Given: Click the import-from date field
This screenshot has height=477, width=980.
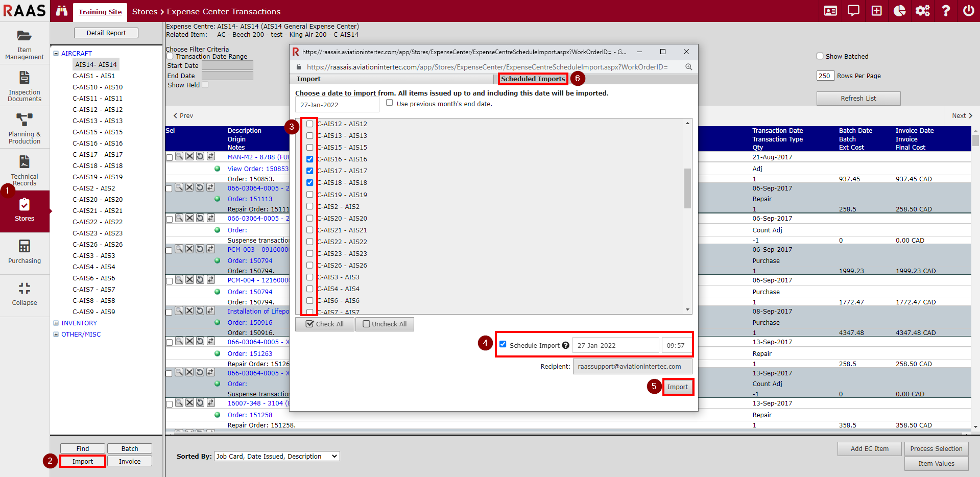Looking at the screenshot, I should click(337, 105).
